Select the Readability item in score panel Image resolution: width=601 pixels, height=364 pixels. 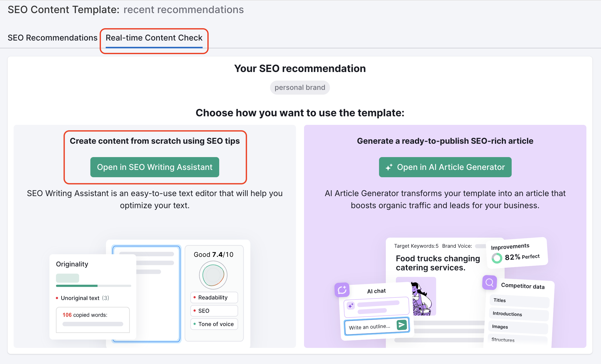pos(214,298)
